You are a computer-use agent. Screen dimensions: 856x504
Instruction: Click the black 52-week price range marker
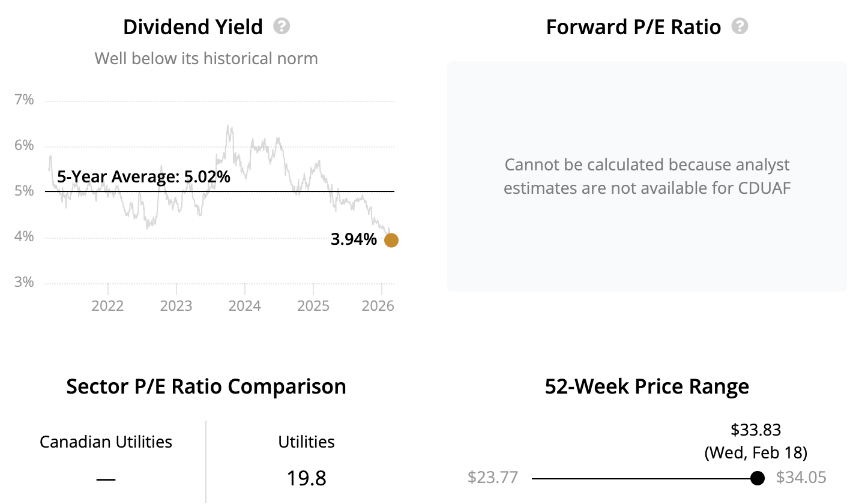point(758,478)
